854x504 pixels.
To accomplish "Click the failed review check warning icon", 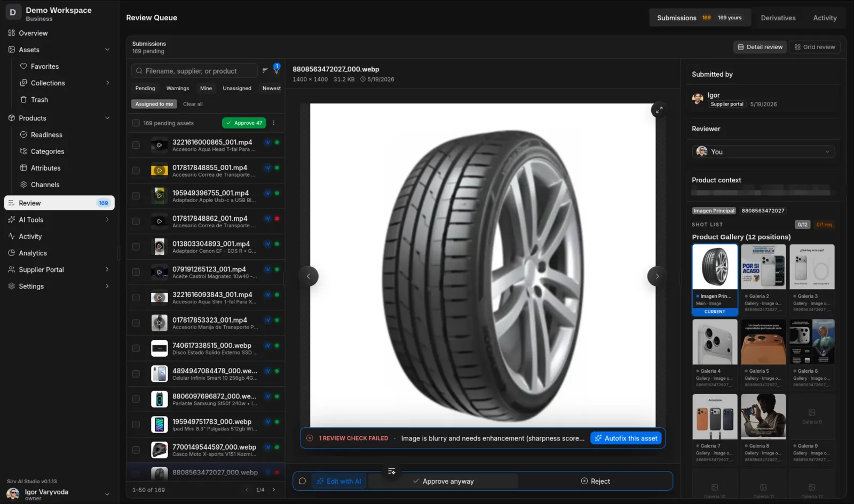I will (310, 438).
